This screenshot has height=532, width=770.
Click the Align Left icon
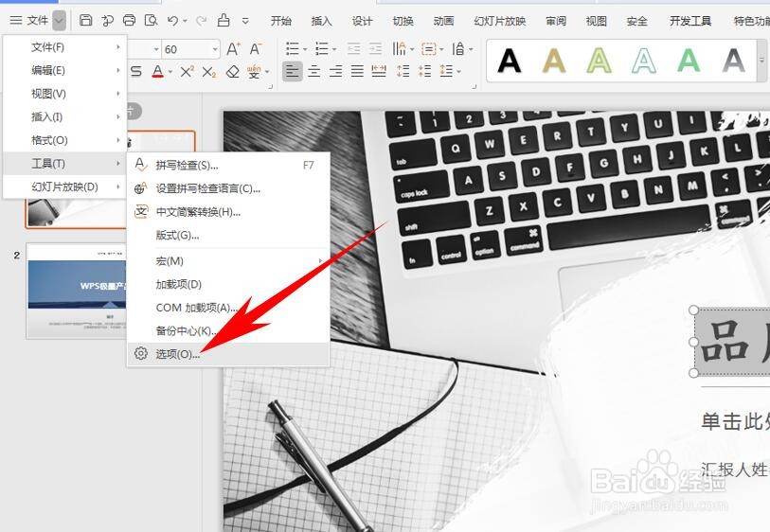(x=293, y=72)
